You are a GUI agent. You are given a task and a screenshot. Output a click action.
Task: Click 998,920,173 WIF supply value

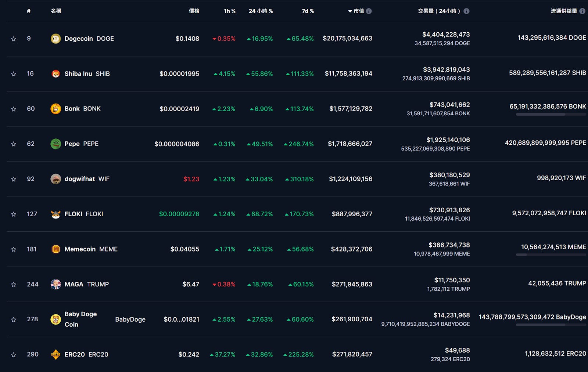tap(561, 178)
